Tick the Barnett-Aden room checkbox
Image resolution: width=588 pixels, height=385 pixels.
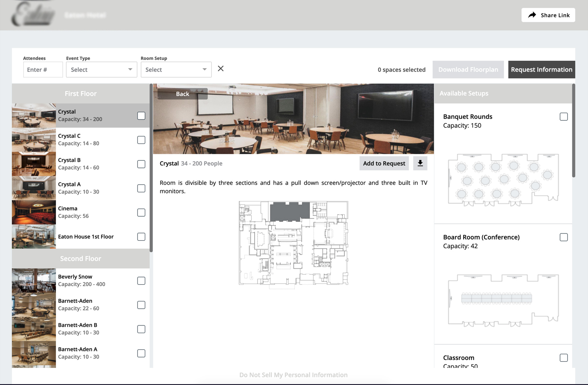pos(141,305)
